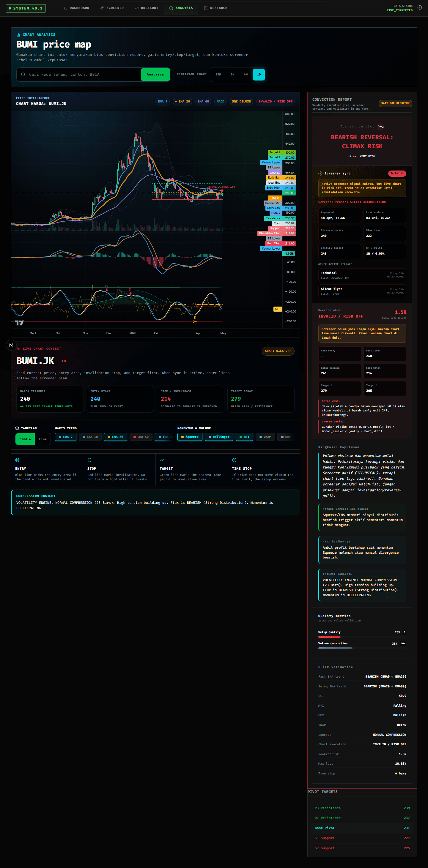Image resolution: width=428 pixels, height=868 pixels.
Task: Click the Dashboard terminal icon in navigation
Action: point(65,8)
